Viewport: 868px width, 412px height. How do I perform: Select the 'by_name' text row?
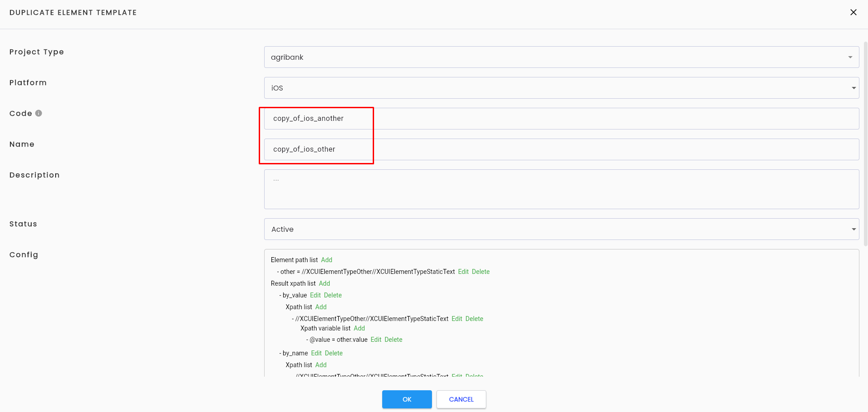point(295,353)
